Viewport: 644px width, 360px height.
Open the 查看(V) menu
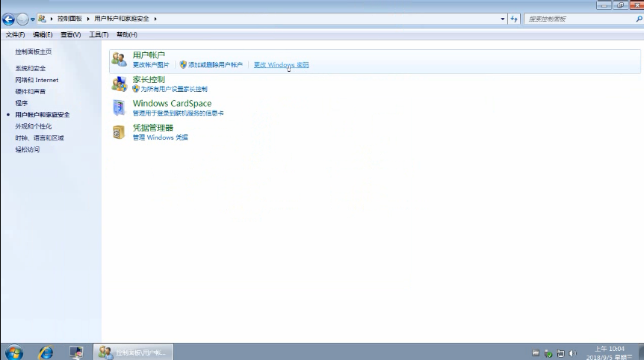71,35
